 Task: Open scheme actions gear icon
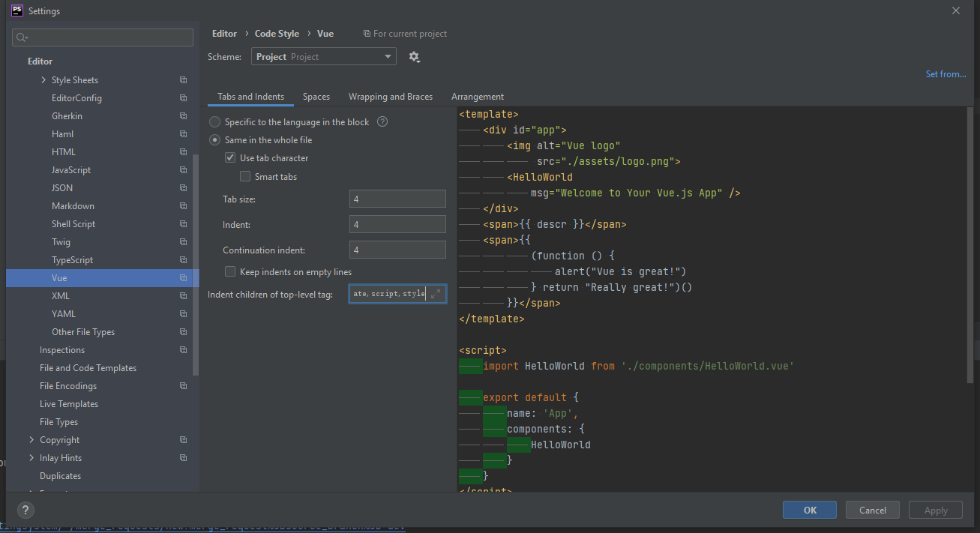(414, 57)
